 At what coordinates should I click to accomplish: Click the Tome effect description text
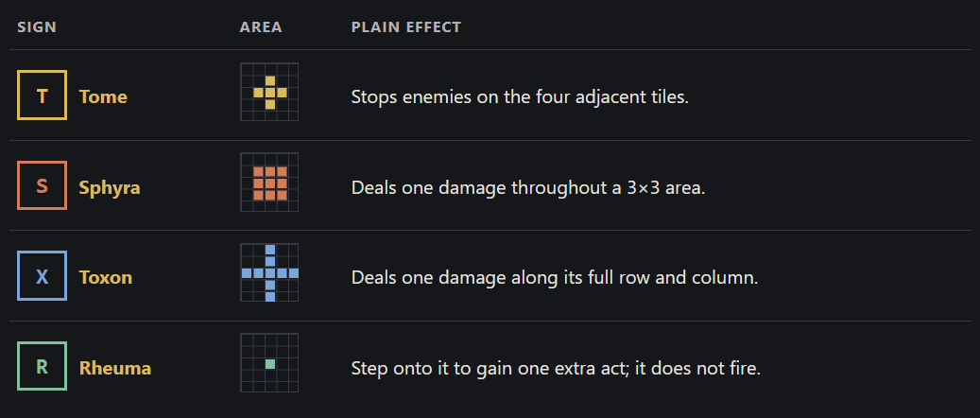click(520, 97)
